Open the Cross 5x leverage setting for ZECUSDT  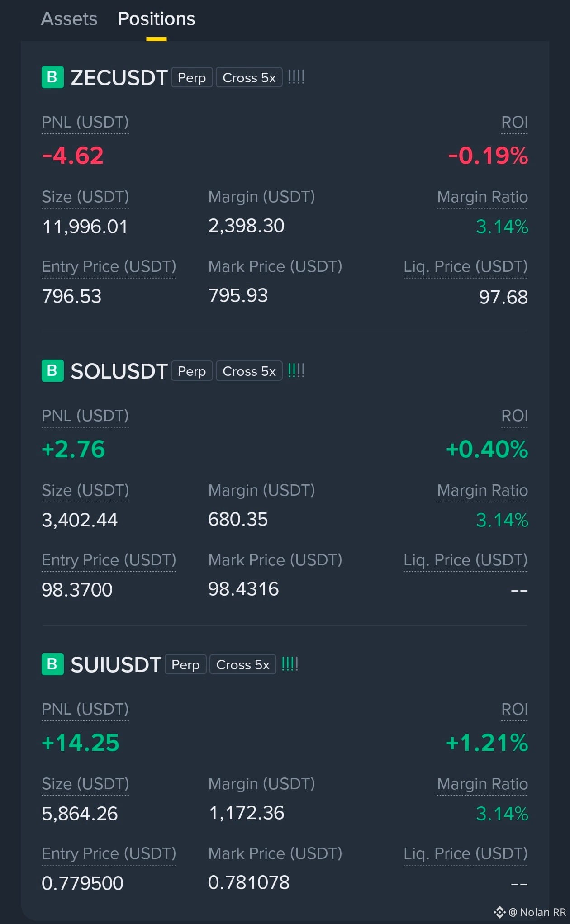click(249, 77)
